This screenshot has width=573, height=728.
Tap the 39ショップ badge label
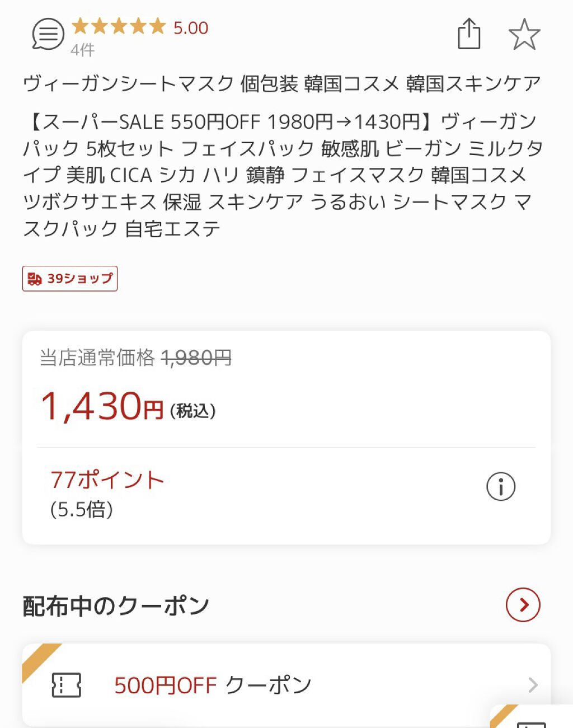pyautogui.click(x=79, y=279)
